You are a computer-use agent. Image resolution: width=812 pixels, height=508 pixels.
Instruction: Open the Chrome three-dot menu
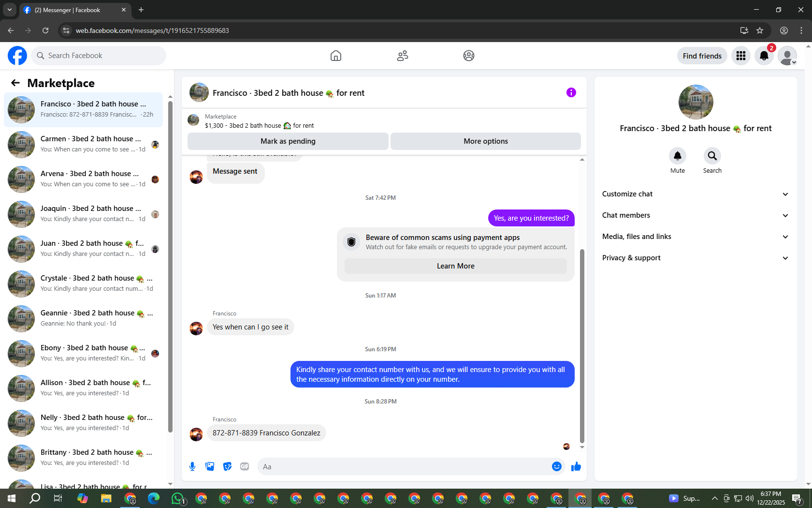click(x=801, y=30)
